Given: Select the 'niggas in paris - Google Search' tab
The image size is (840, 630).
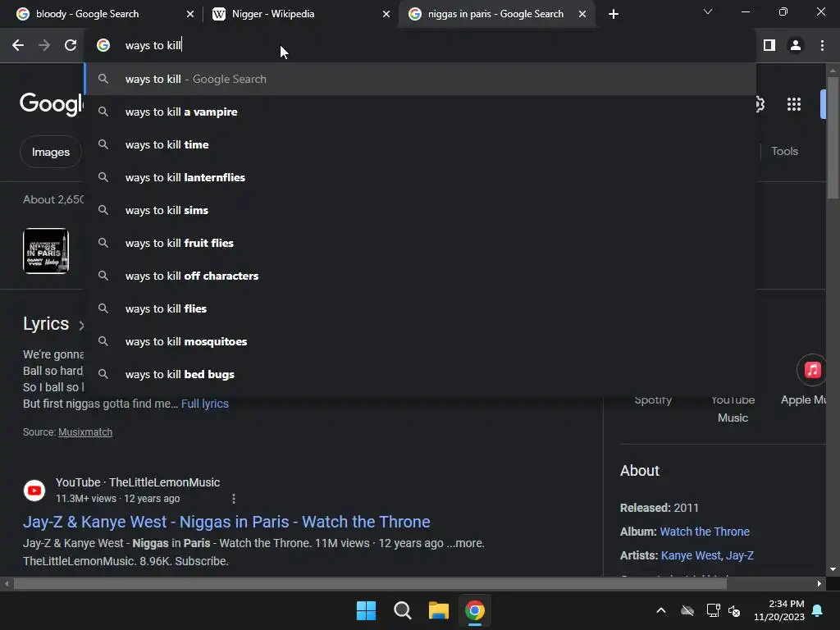Looking at the screenshot, I should point(495,14).
